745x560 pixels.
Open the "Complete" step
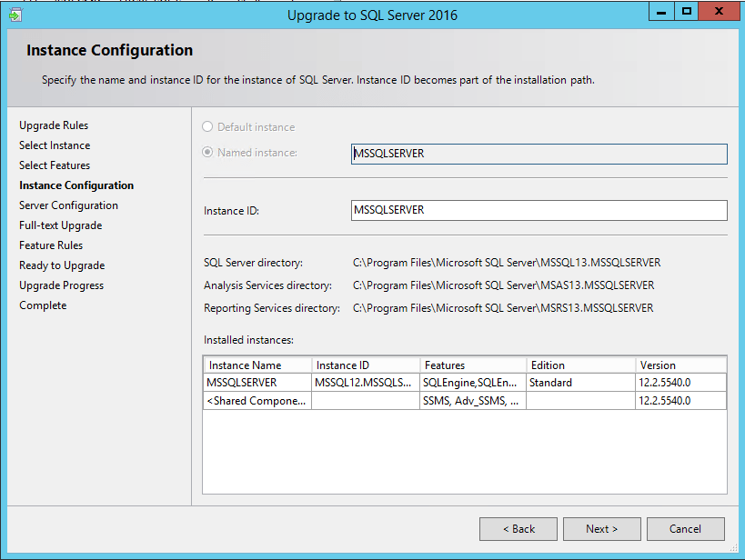[42, 305]
